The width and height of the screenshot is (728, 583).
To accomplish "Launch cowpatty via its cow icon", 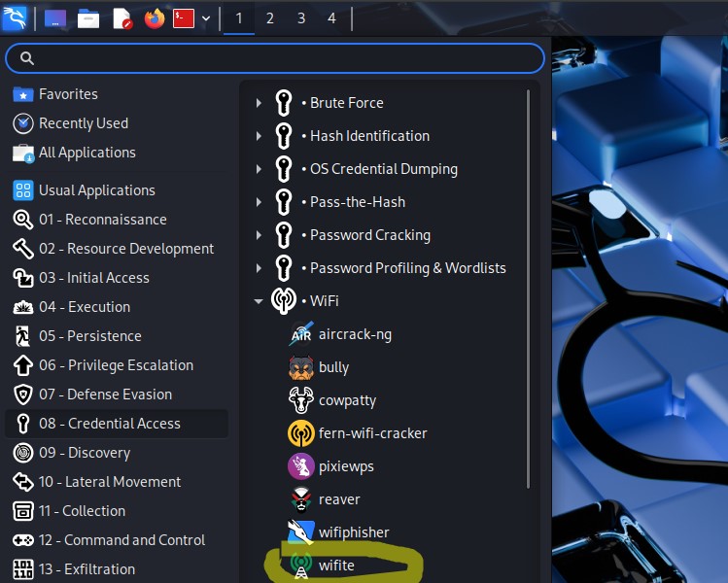I will 301,400.
